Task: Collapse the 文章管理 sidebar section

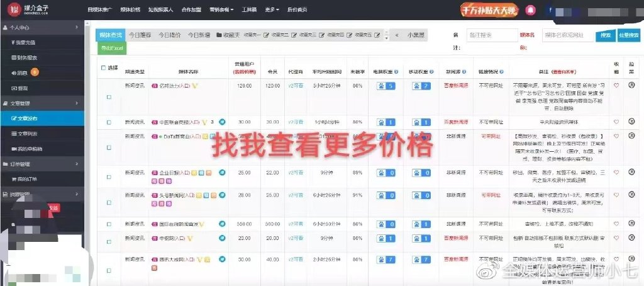Action: 42,103
